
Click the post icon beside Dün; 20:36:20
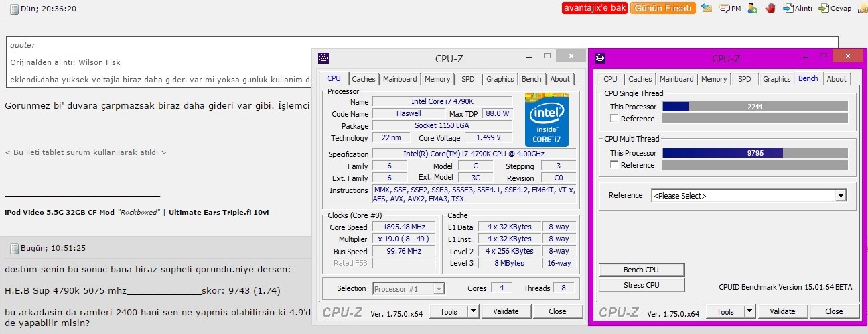click(x=14, y=9)
